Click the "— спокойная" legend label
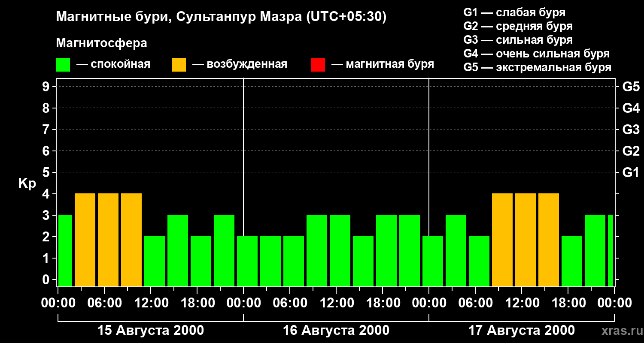 coord(113,65)
